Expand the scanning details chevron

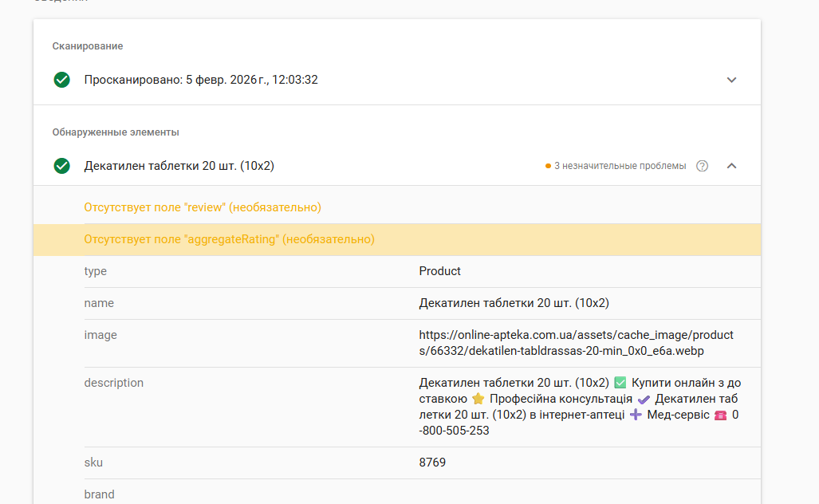click(x=731, y=80)
